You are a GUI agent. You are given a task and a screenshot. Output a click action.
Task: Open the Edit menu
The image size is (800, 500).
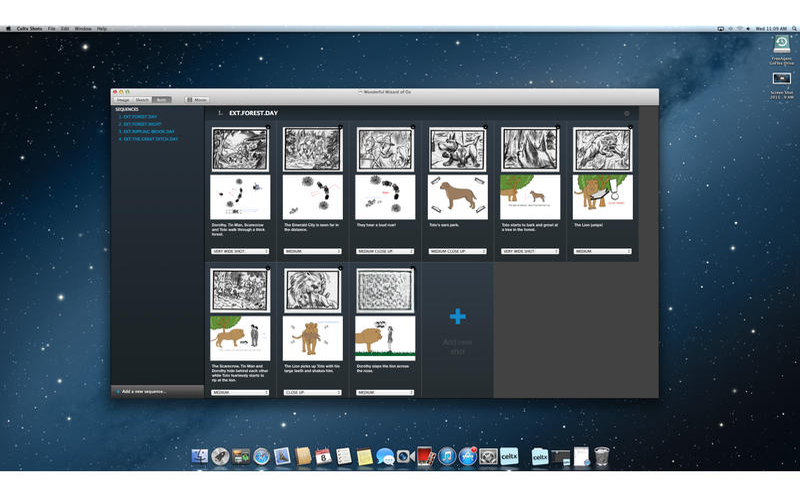[x=65, y=29]
